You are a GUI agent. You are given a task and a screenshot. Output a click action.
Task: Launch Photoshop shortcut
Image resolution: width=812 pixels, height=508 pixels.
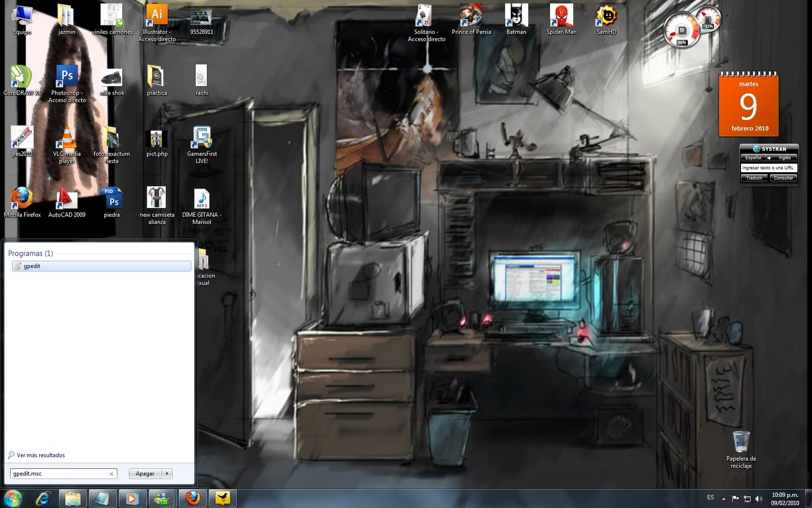[x=67, y=84]
